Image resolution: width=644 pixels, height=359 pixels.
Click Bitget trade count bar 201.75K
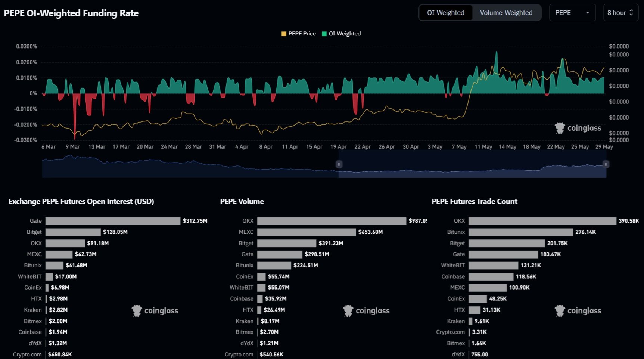coord(507,243)
